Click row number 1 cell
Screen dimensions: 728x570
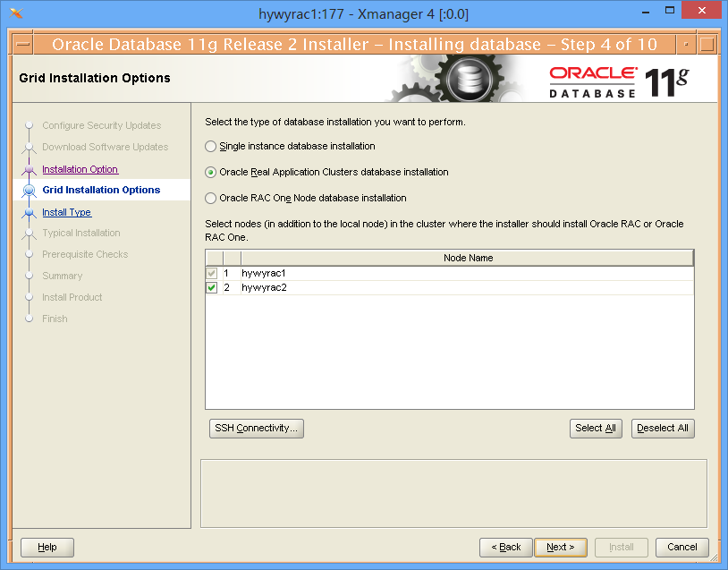[232, 273]
